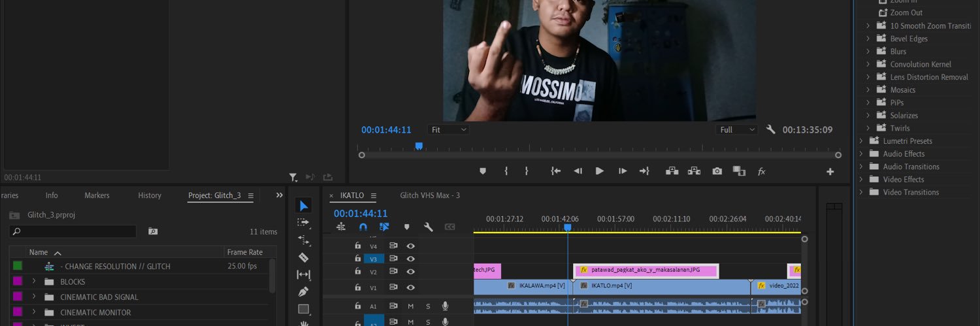Toggle Snap in Timeline magnet

(363, 227)
